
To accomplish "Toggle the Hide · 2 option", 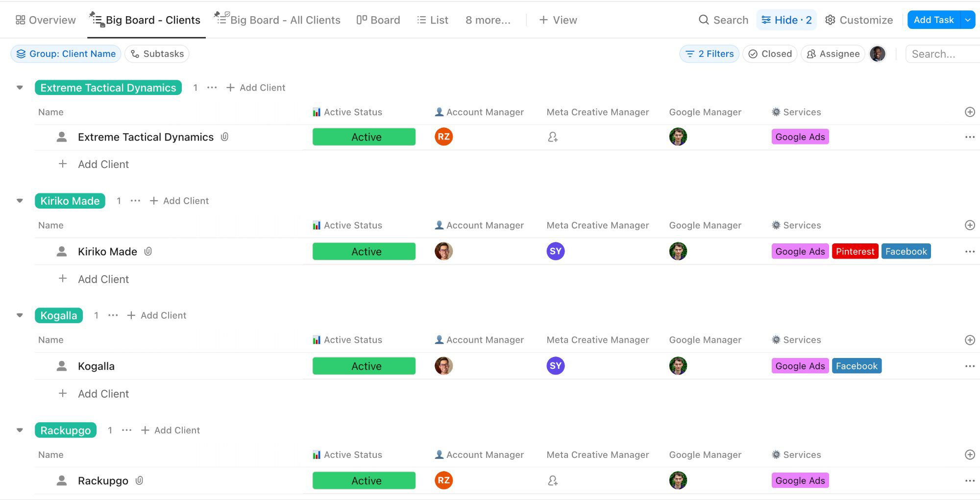I will click(x=786, y=20).
